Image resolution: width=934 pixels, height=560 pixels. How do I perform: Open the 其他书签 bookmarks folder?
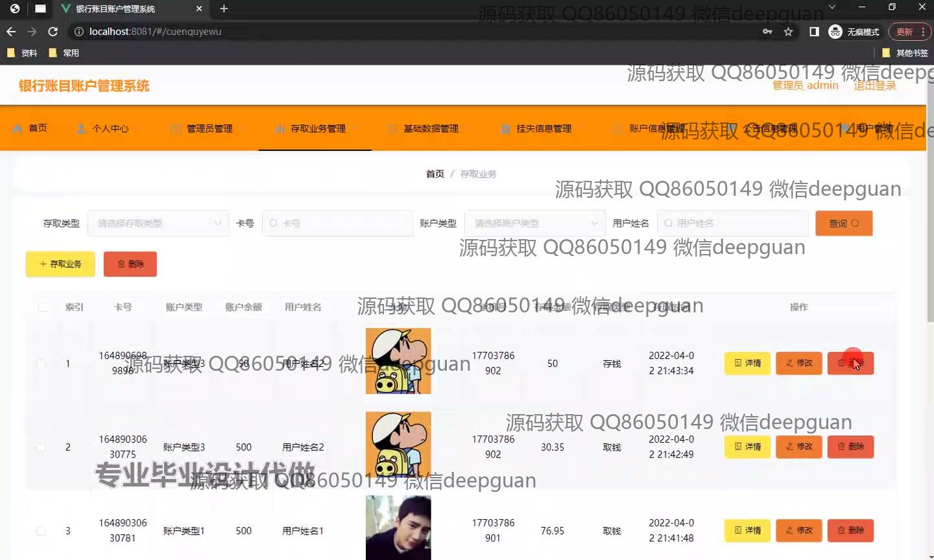(905, 53)
